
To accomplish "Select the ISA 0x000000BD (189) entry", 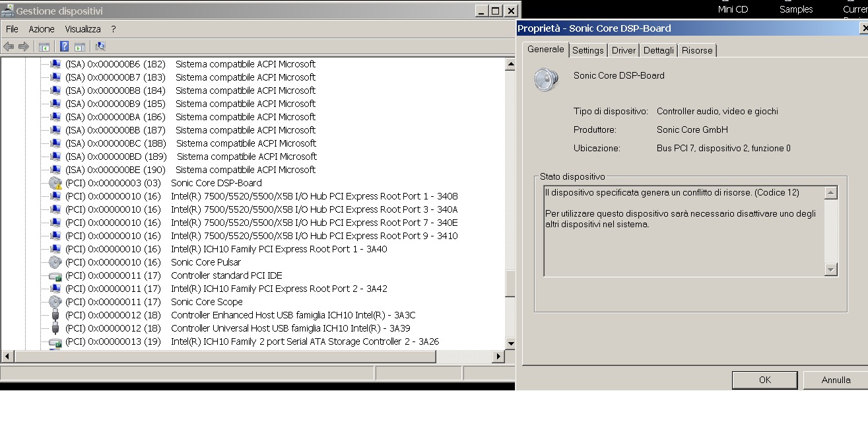I will point(191,157).
